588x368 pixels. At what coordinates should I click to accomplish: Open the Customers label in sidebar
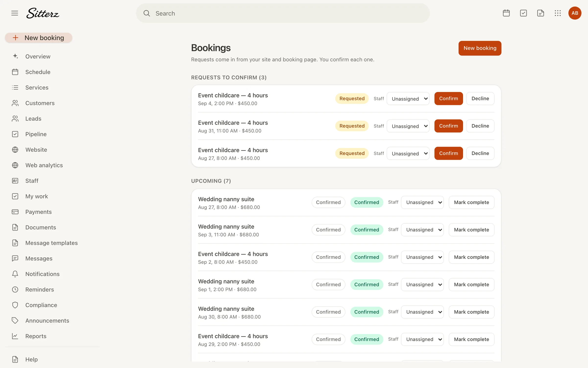[40, 103]
